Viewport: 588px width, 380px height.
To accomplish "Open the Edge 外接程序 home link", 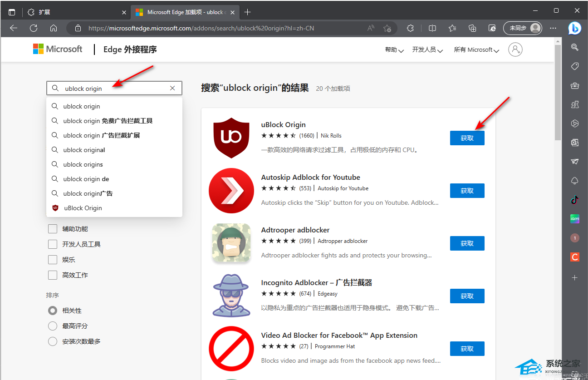I will pyautogui.click(x=130, y=49).
